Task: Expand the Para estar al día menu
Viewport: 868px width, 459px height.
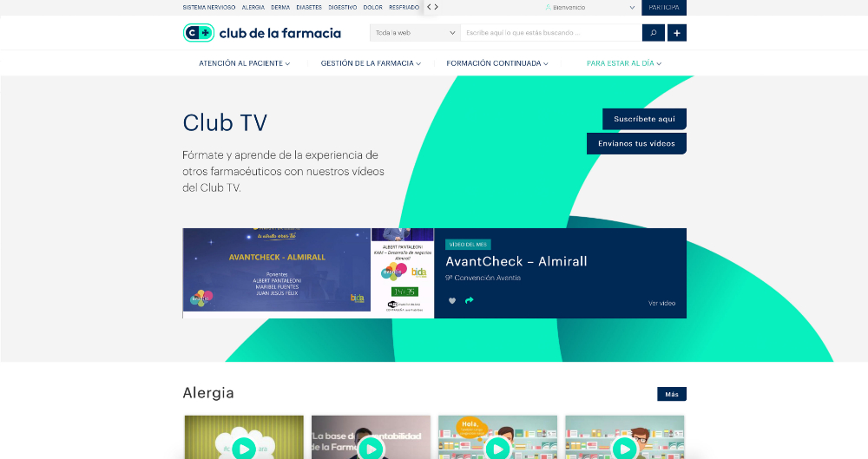Action: 624,63
